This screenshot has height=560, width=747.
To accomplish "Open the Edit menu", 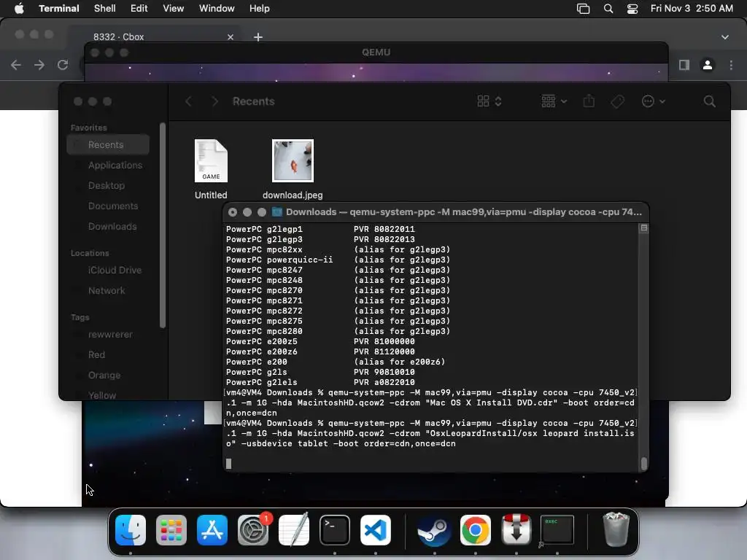I will point(139,9).
